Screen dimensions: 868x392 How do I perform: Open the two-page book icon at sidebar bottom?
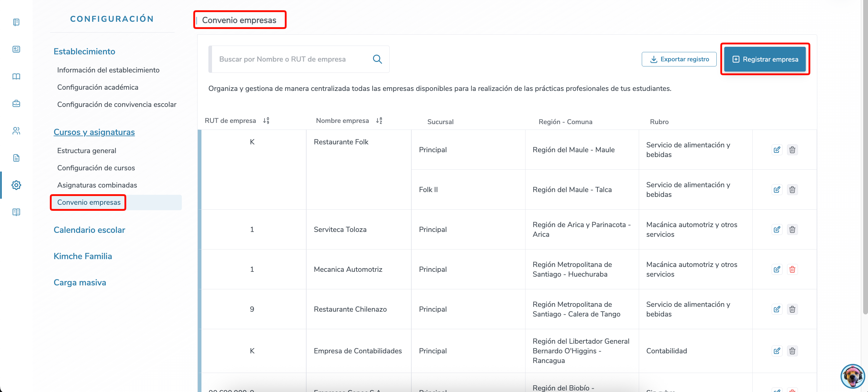click(x=16, y=212)
